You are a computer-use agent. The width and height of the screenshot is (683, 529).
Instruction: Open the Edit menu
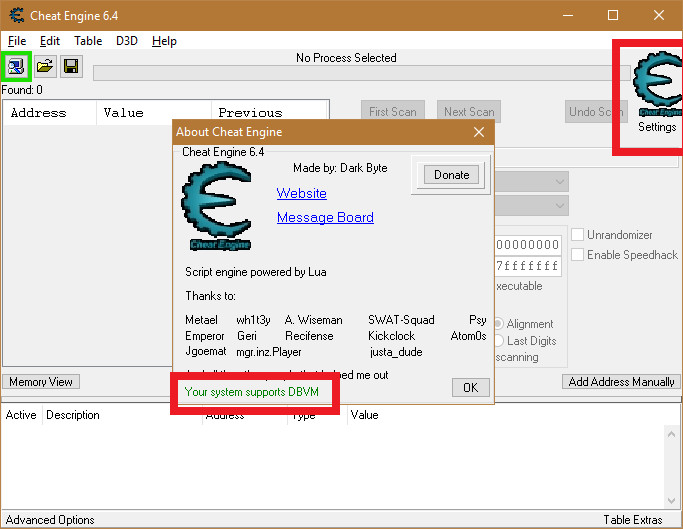(50, 41)
